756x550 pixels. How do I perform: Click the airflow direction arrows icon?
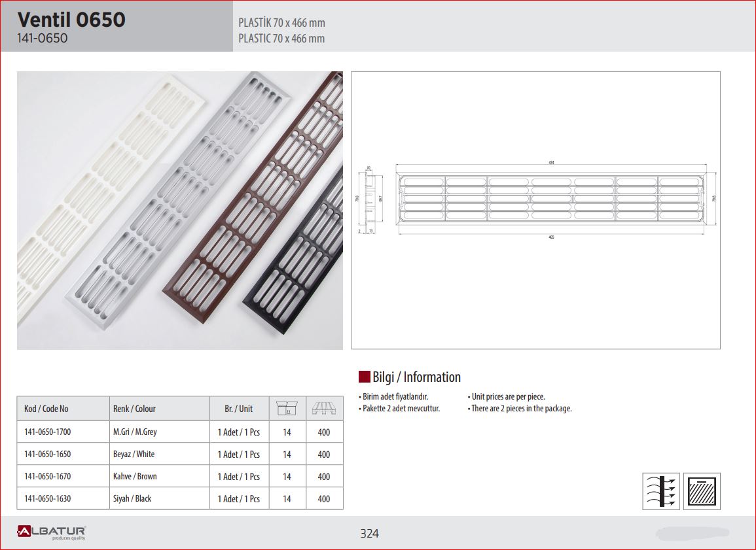661,490
